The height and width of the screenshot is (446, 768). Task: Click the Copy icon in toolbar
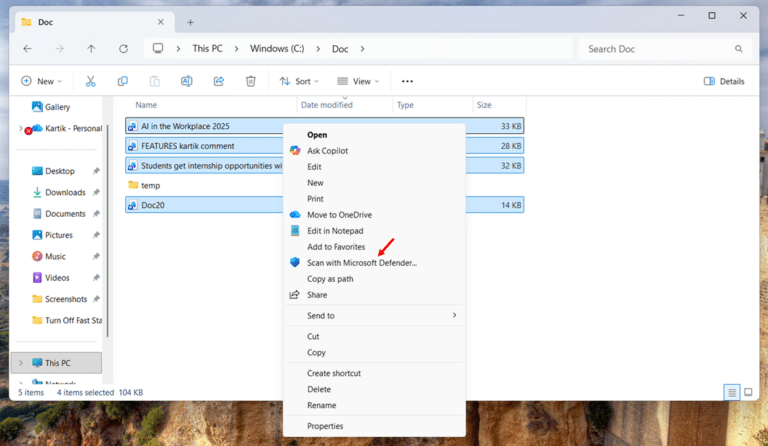122,81
